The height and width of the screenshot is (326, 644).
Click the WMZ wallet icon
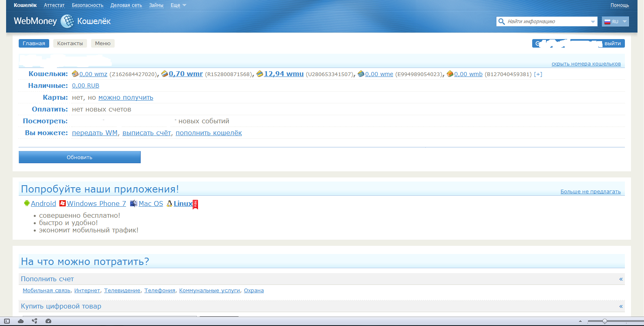point(75,74)
